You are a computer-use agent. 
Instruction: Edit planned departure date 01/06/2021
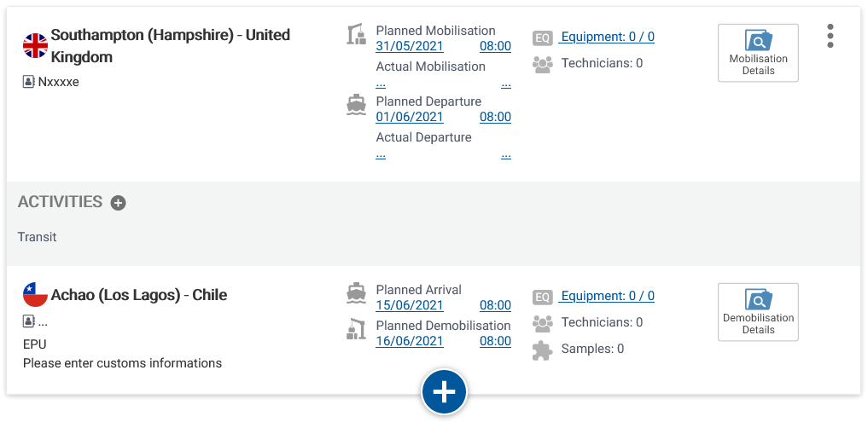tap(410, 117)
